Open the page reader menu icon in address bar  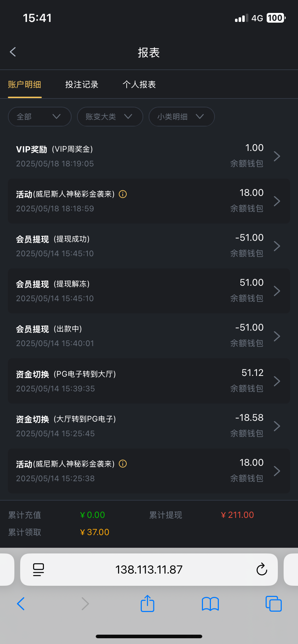click(38, 569)
